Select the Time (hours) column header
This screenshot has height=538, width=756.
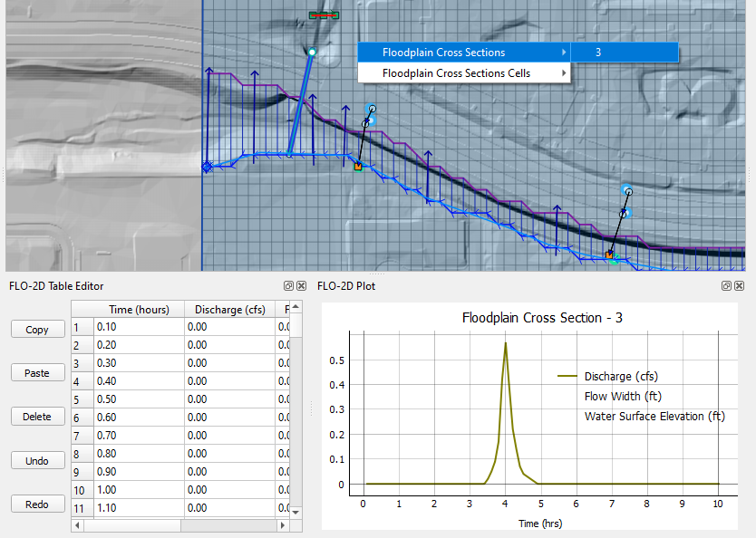(x=139, y=310)
